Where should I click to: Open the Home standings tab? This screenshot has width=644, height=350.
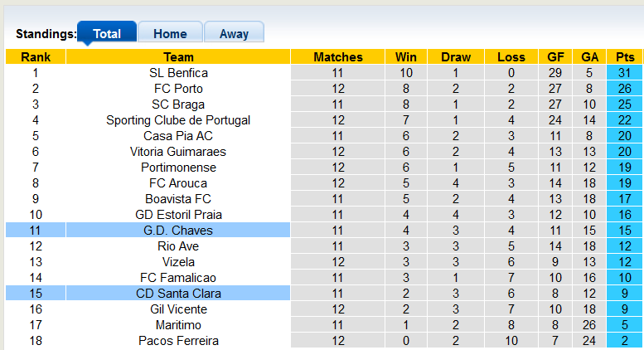pyautogui.click(x=170, y=34)
